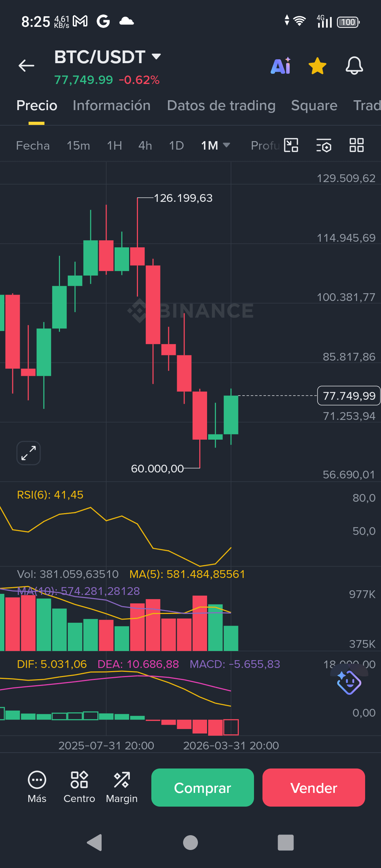Tap the Profu depth chart option
This screenshot has height=868, width=381.
point(265,145)
